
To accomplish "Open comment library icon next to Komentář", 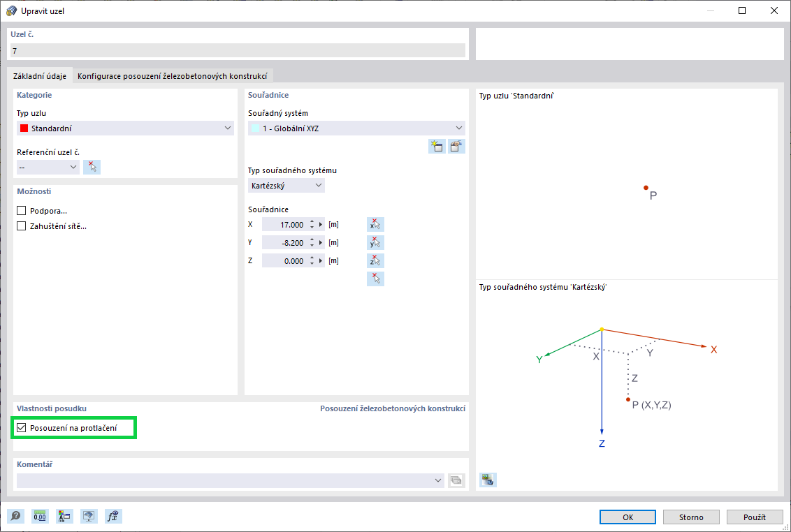I will click(x=456, y=480).
